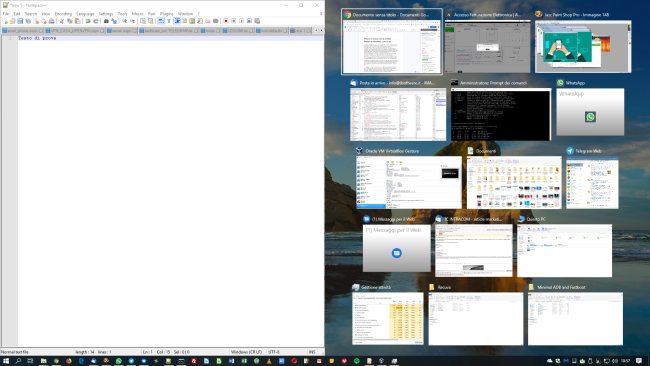Select the 'Accesso Fatturazione Elettronica' window thumbnail
Image resolution: width=650 pixels, height=366 pixels.
[487, 46]
